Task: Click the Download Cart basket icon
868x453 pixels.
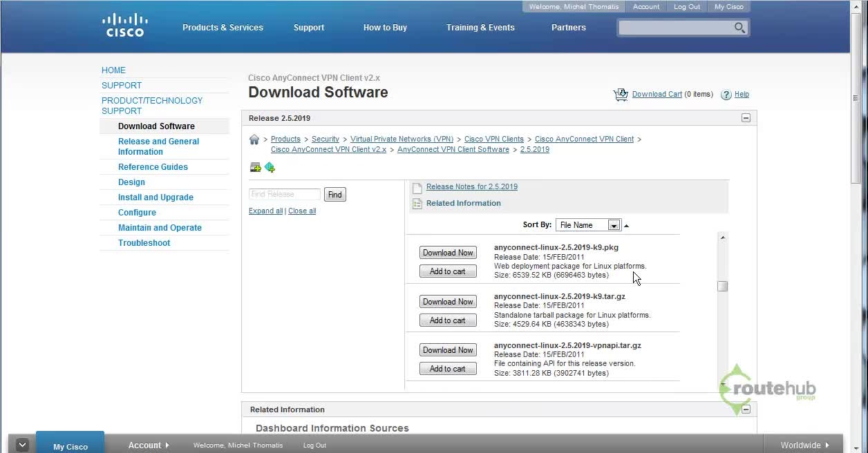Action: pyautogui.click(x=621, y=95)
